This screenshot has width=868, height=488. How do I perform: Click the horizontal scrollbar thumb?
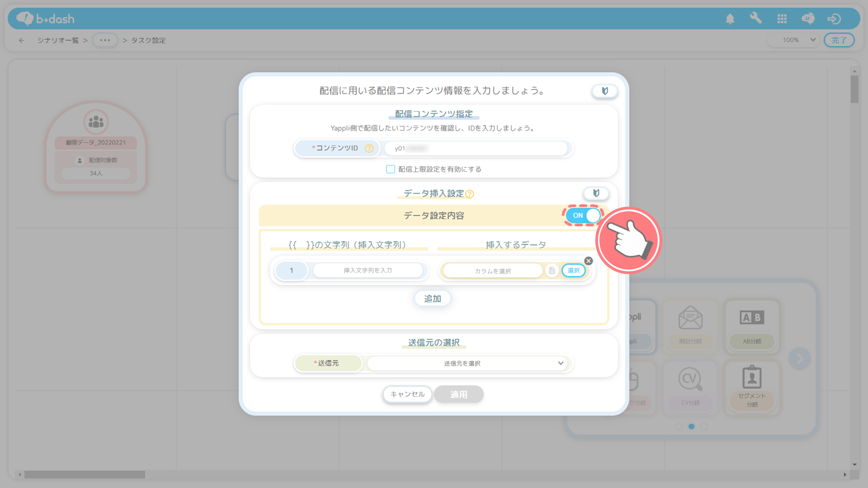tap(85, 475)
